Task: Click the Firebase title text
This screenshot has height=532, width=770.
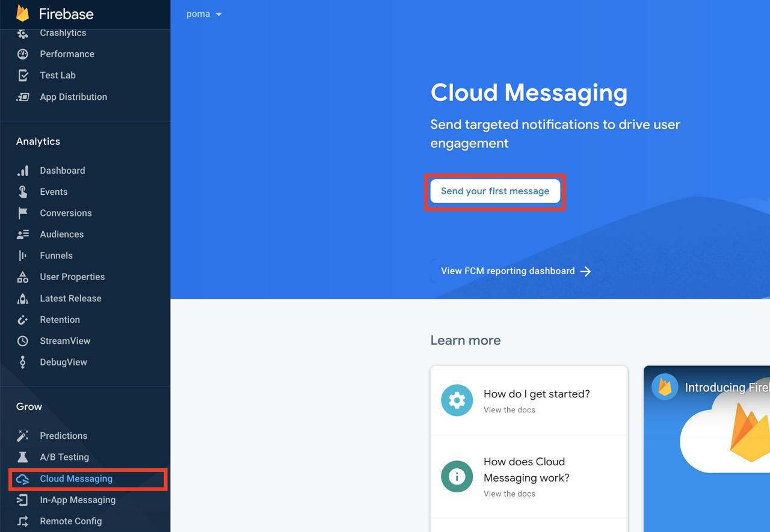Action: (66, 14)
